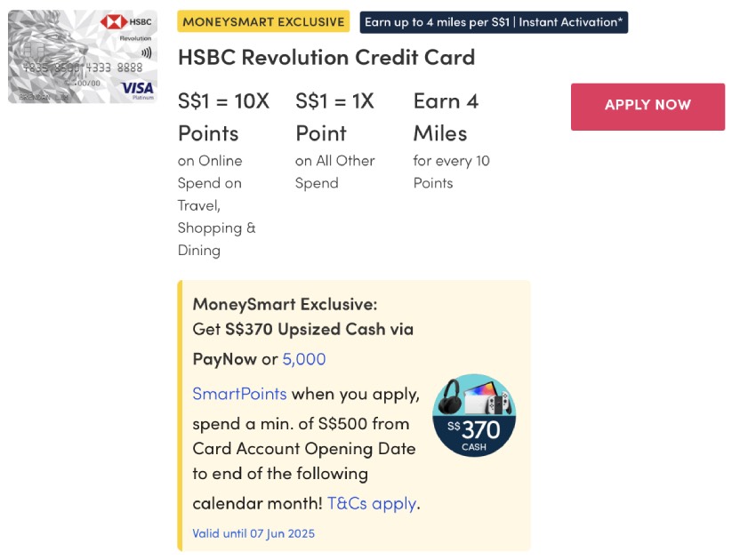Expand the 'Earn 4 Miles' details
Viewport: 732px width, 560px height.
pos(446,117)
